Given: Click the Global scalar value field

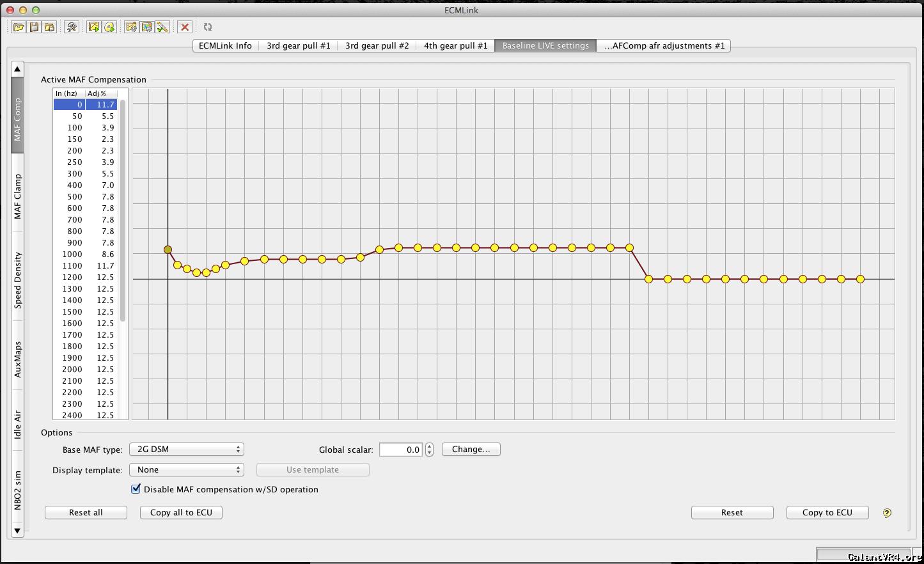Looking at the screenshot, I should click(401, 450).
